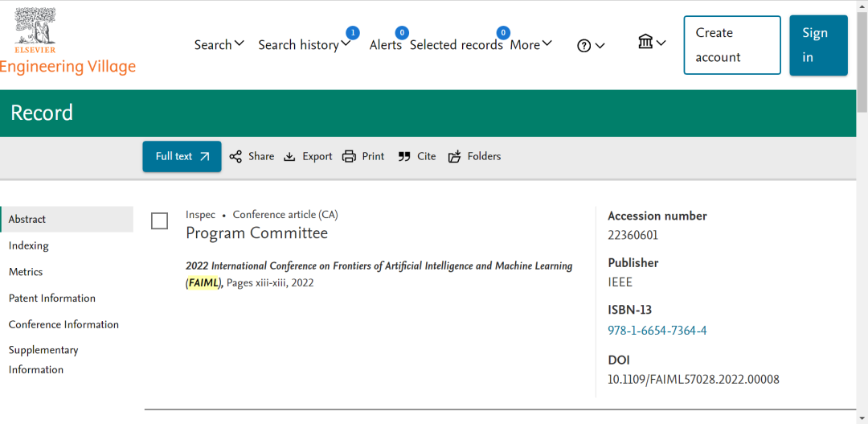868x424 pixels.
Task: Expand the More dropdown menu
Action: coord(531,45)
